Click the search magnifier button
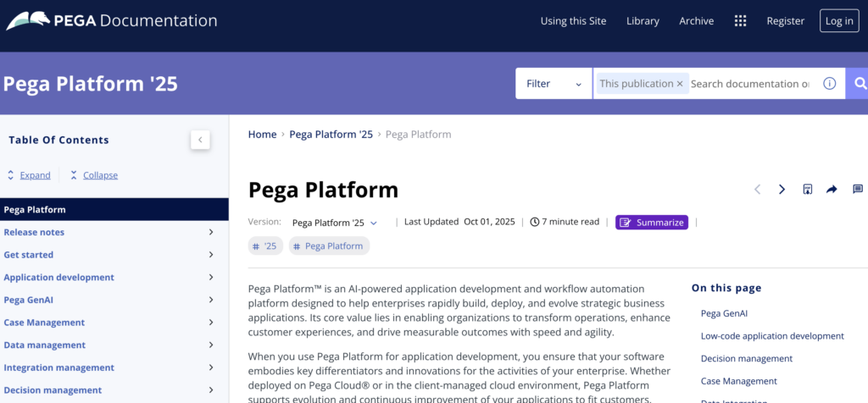 tap(859, 84)
